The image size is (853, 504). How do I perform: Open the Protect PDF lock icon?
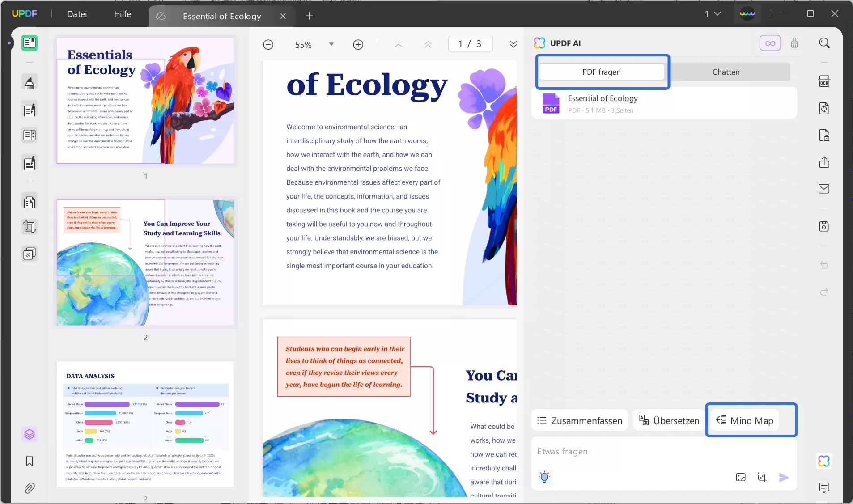point(824,135)
